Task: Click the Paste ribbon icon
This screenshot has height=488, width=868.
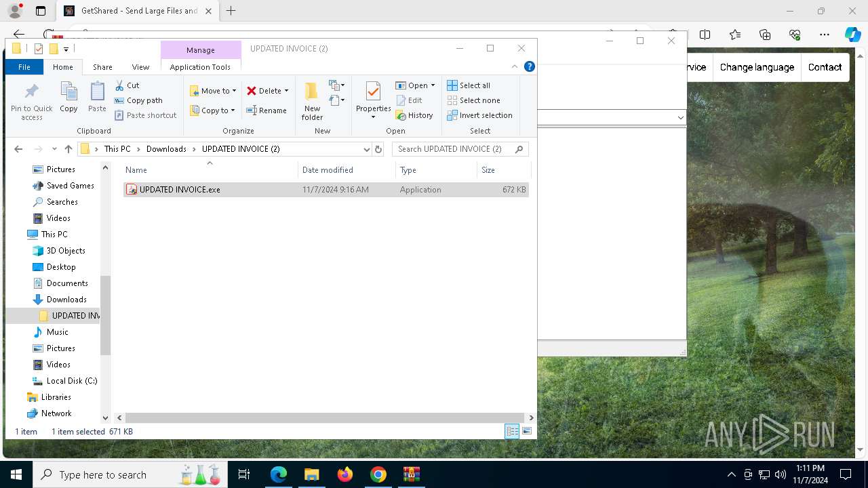Action: (x=97, y=97)
